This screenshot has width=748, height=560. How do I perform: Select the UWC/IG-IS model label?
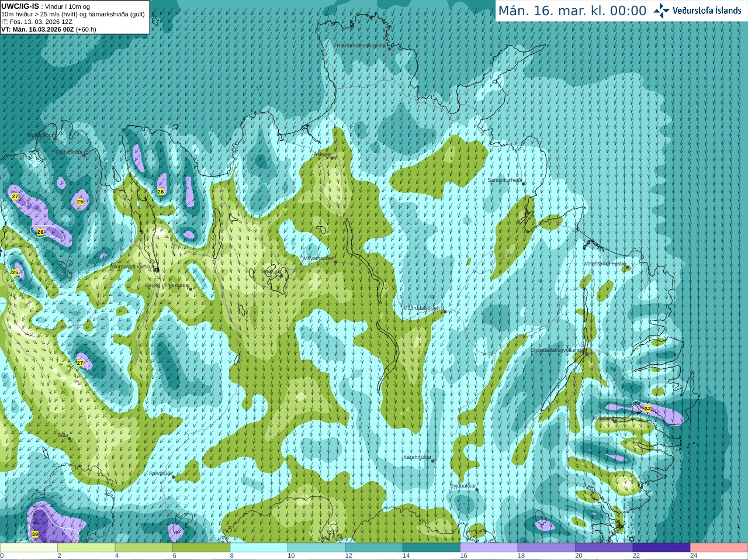click(x=20, y=6)
